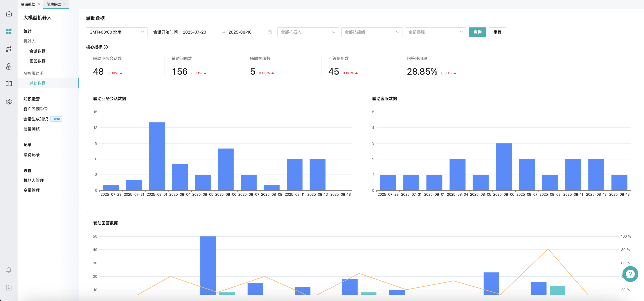This screenshot has height=301, width=644.
Task: Click the 回答使用率 value 28.85%
Action: 422,72
